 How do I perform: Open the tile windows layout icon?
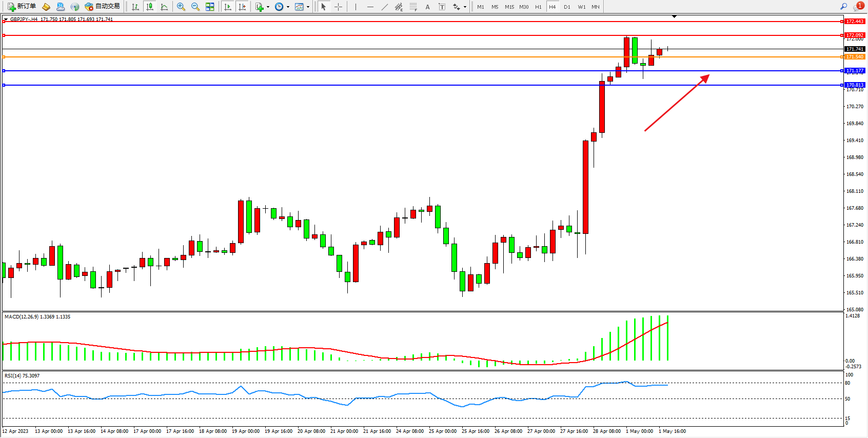click(210, 7)
